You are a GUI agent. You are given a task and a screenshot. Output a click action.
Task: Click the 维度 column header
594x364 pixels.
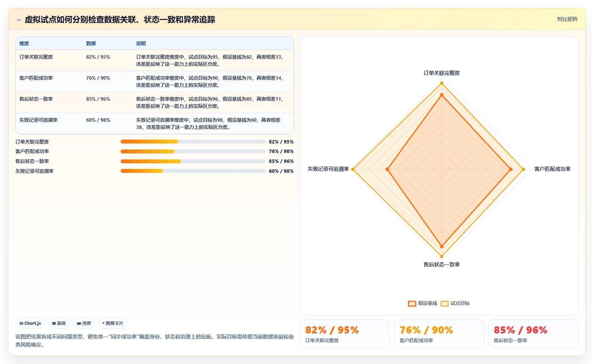[24, 44]
